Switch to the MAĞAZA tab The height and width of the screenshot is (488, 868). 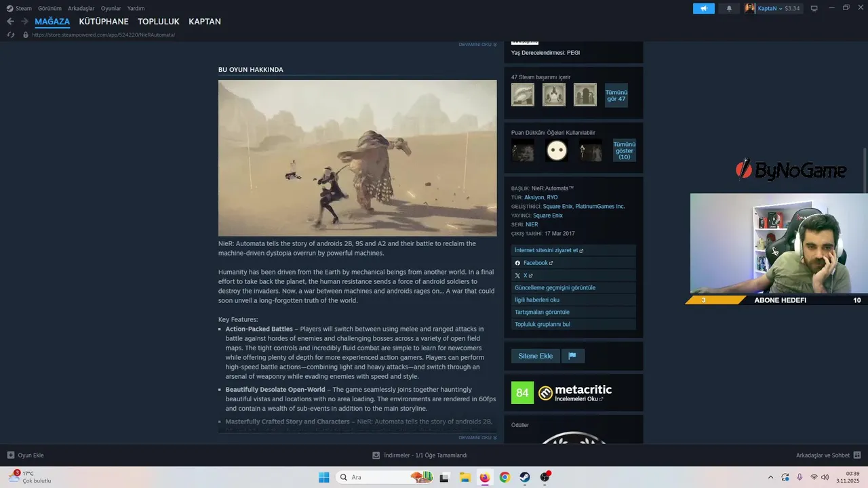tap(52, 22)
